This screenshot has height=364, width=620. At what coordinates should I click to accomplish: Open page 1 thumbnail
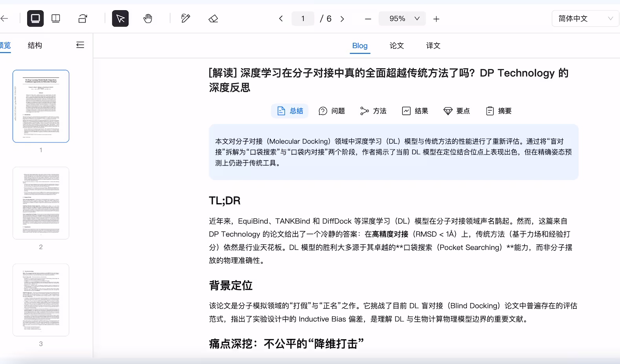pos(41,106)
